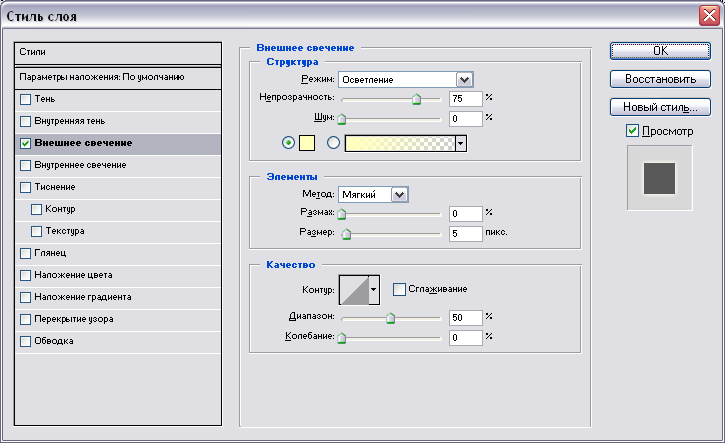This screenshot has width=725, height=443.
Task: Select the gradient radio button
Action: (333, 143)
